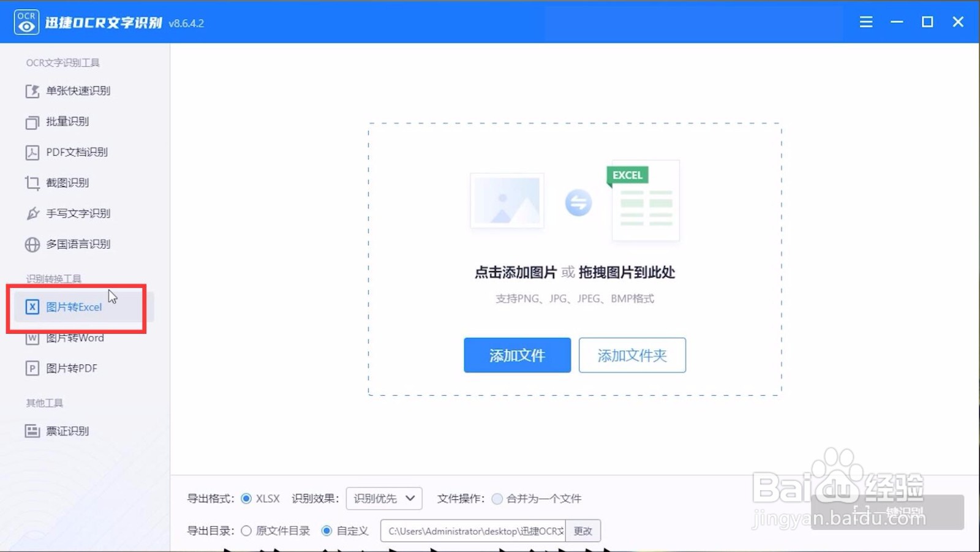980x552 pixels.
Task: Click 更改 to change the output path
Action: click(x=582, y=531)
